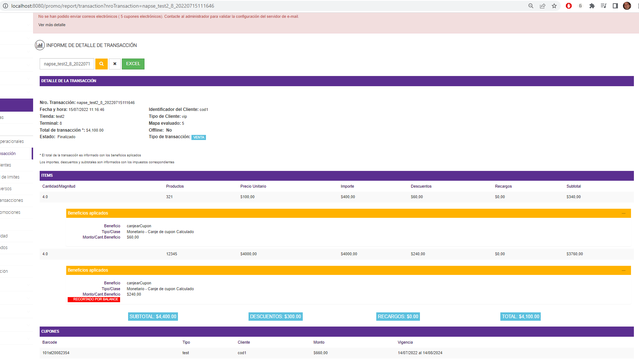Click the VENTA transaction type badge
This screenshot has width=639, height=364.
click(199, 137)
